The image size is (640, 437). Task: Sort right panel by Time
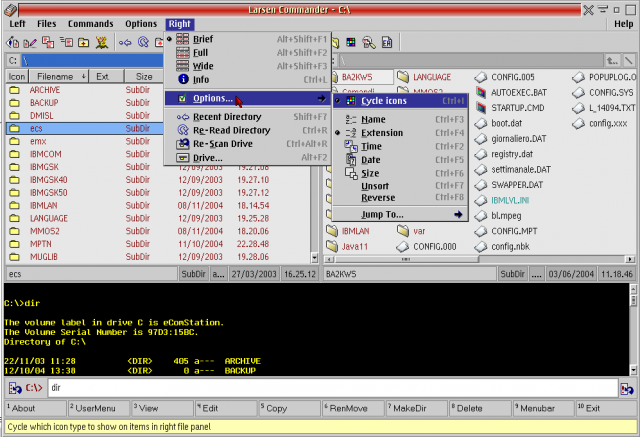pyautogui.click(x=400, y=146)
